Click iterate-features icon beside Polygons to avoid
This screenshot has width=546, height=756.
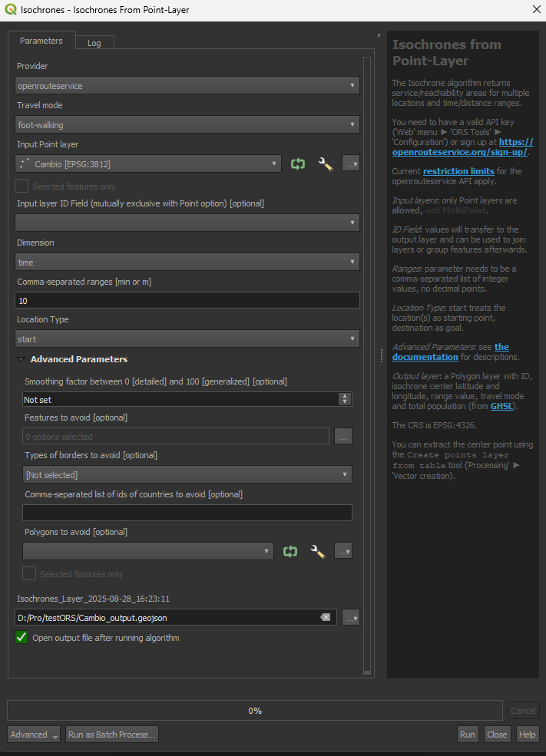point(290,551)
